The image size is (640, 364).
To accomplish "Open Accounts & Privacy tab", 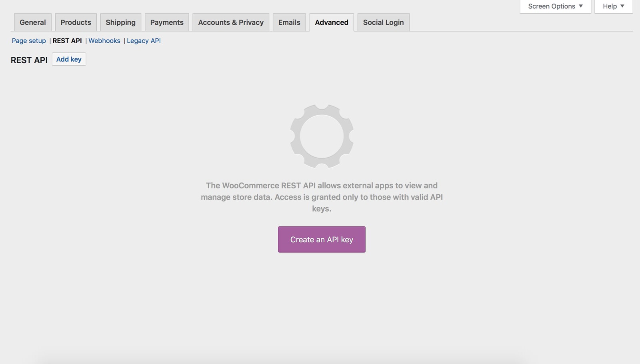I will coord(231,22).
